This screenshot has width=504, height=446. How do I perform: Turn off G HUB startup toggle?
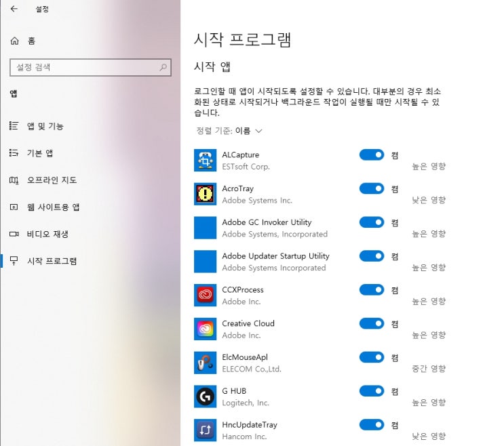tap(372, 391)
